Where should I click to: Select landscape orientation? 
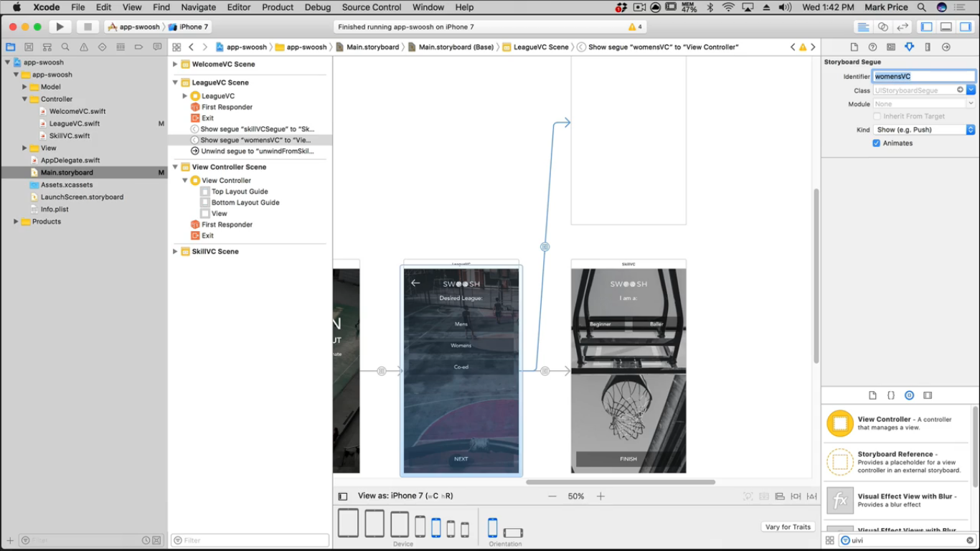[x=513, y=532]
